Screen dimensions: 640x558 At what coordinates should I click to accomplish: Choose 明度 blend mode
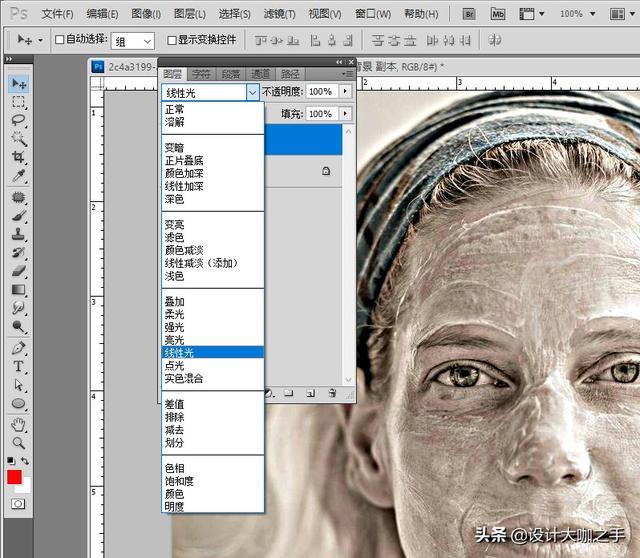pos(213,507)
